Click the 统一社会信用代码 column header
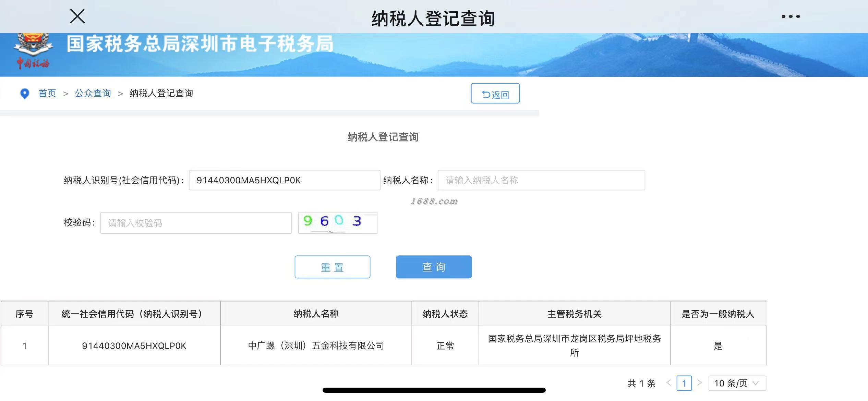Screen dimensions: 868x401 click(x=134, y=314)
